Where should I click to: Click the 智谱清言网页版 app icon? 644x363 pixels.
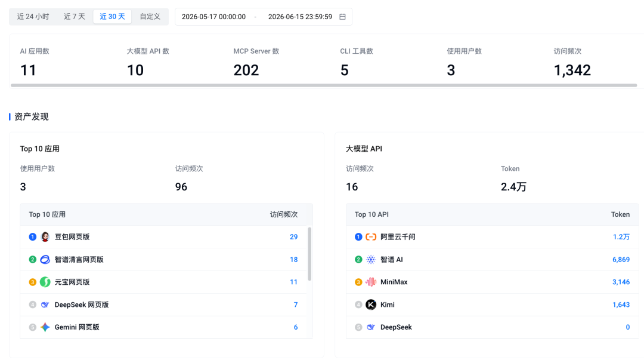click(45, 259)
